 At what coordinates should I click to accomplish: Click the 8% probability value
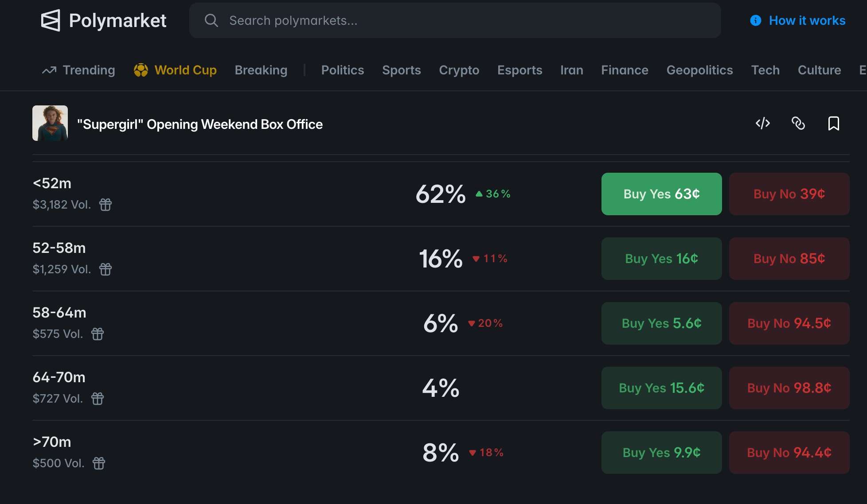coord(441,453)
